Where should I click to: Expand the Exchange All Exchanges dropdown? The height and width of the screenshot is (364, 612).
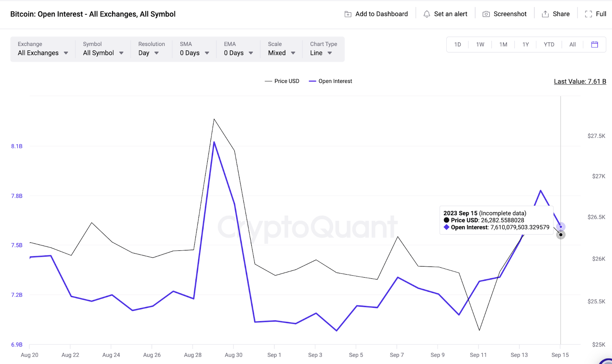click(43, 49)
